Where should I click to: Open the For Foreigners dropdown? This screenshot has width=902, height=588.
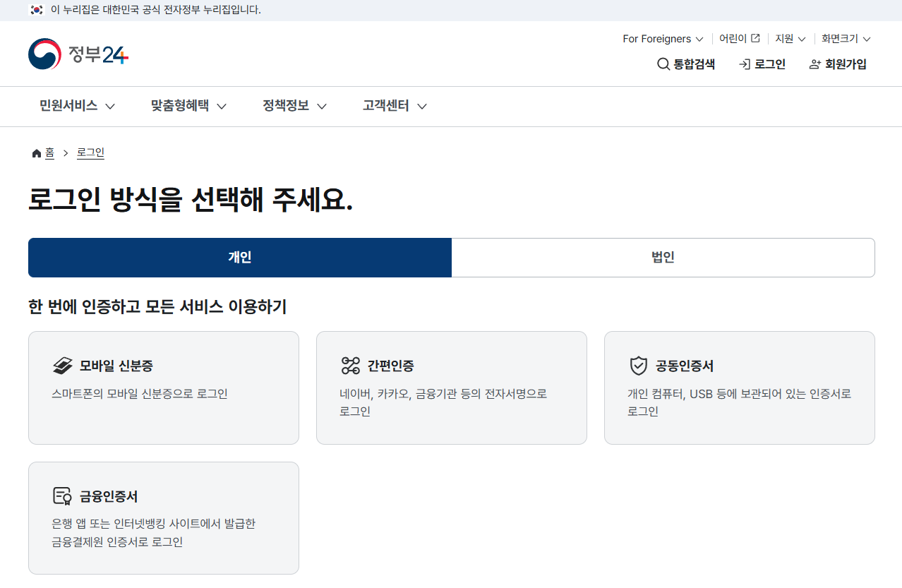coord(662,39)
